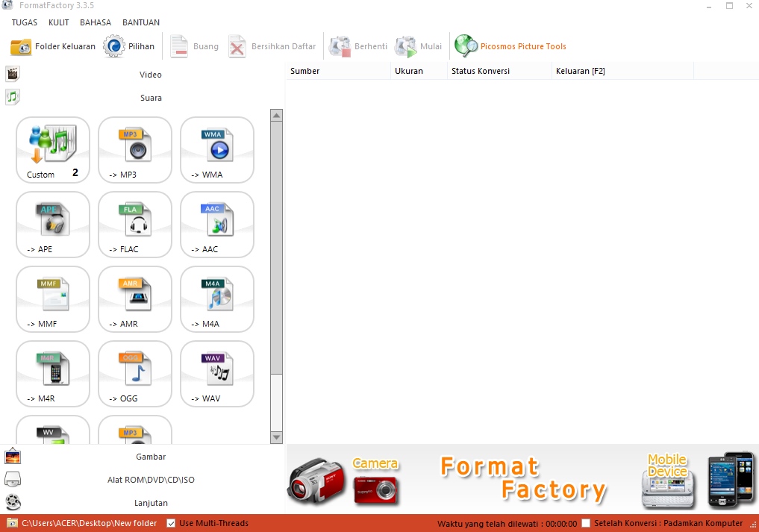
Task: Collapse the Suara audio category section
Action: click(143, 98)
